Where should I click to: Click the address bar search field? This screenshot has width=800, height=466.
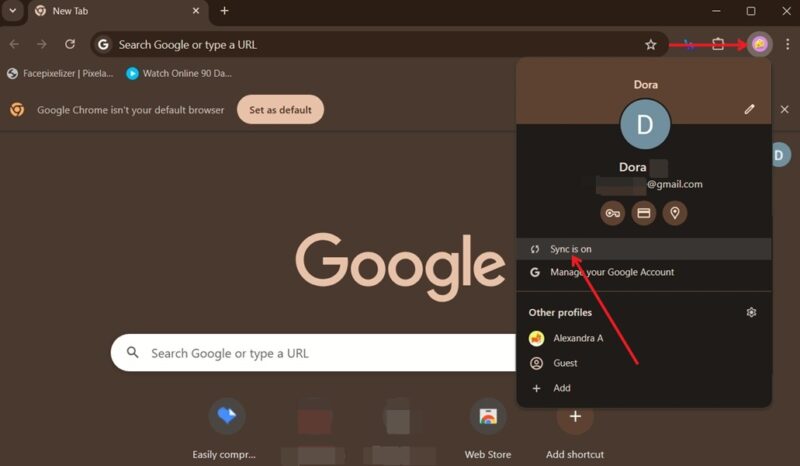click(x=379, y=44)
